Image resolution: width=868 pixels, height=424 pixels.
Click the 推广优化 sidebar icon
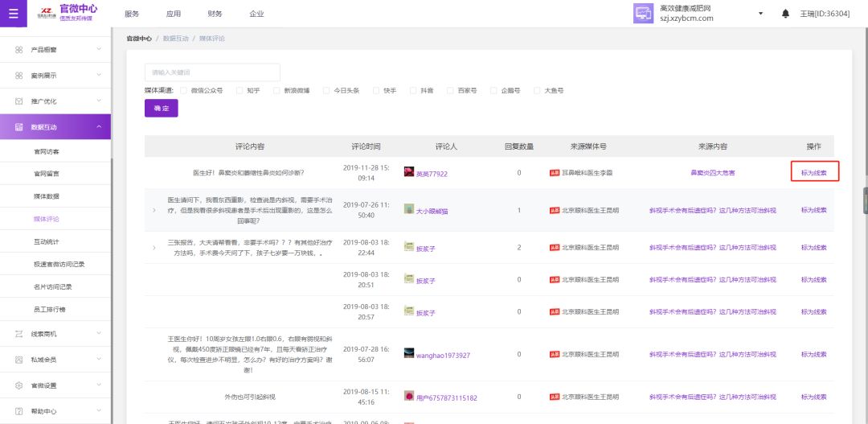click(18, 101)
